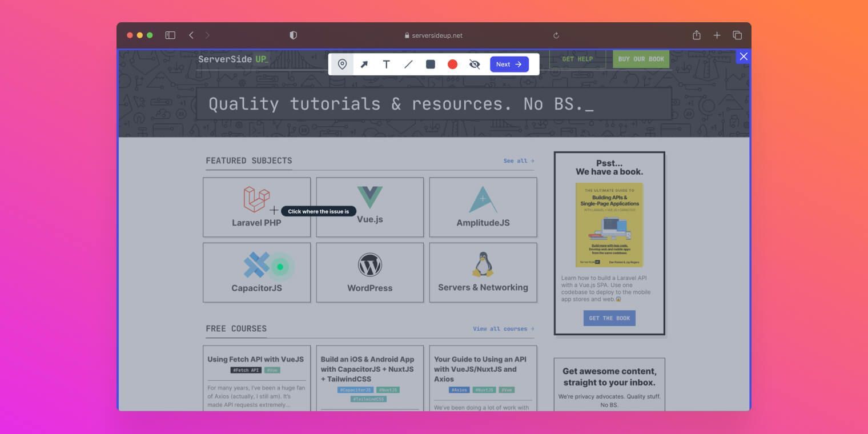The image size is (868, 434).
Task: Open the Laravel PHP subject card
Action: click(257, 207)
